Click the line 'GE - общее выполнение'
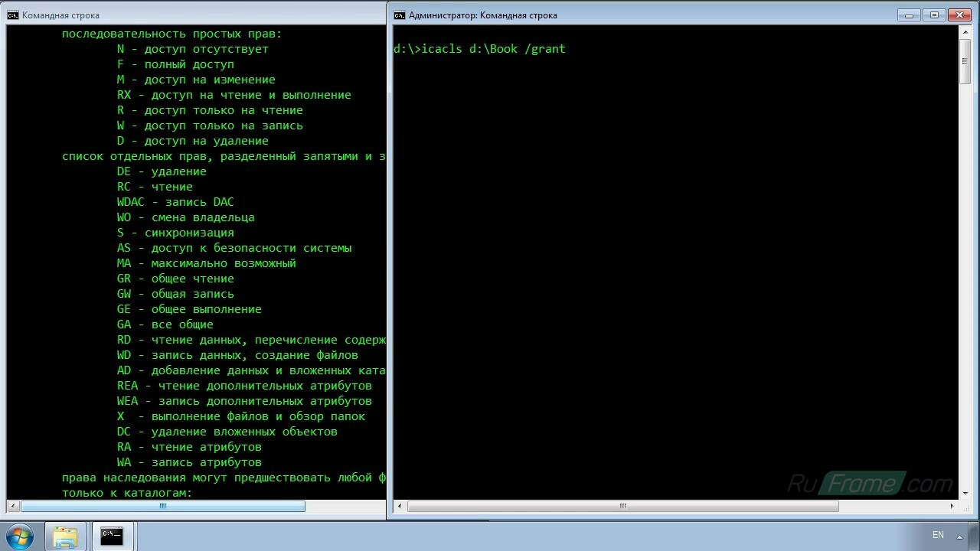The height and width of the screenshot is (551, 980). (189, 309)
